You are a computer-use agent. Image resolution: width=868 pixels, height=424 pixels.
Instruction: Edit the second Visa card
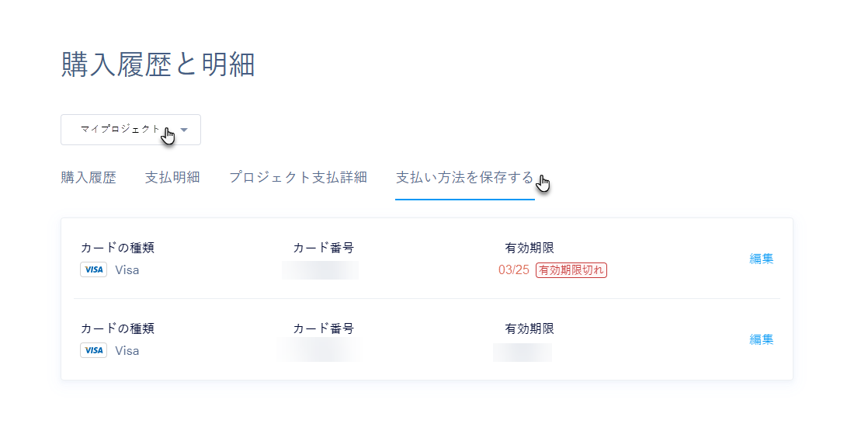[761, 339]
